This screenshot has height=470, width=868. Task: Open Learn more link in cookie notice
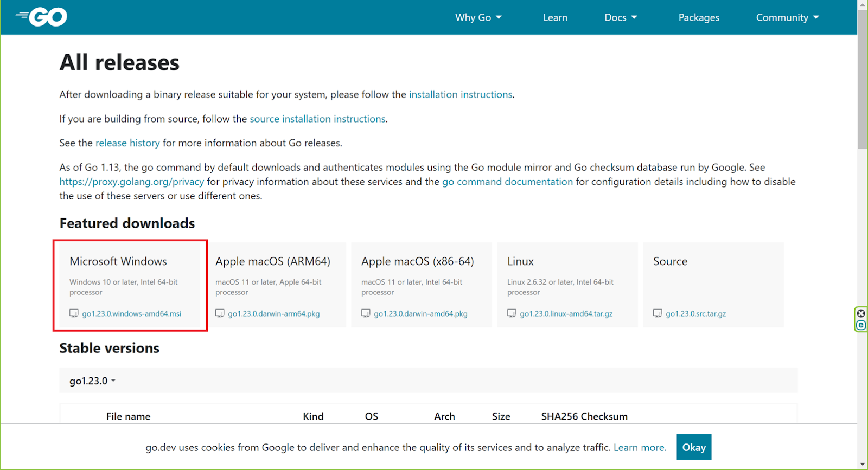[639, 447]
